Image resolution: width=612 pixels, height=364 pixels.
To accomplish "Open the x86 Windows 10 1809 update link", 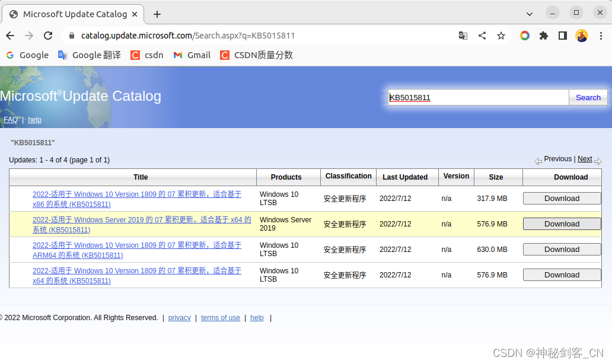I will [x=137, y=199].
